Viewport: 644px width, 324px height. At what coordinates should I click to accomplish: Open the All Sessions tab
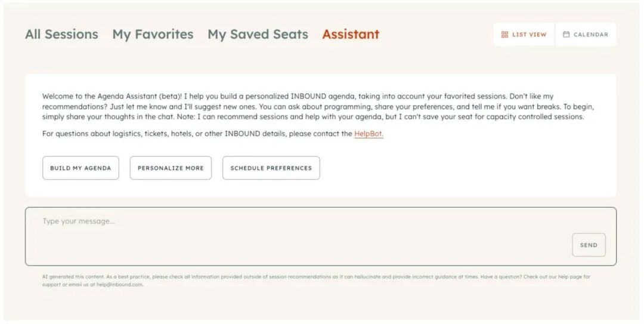click(61, 35)
